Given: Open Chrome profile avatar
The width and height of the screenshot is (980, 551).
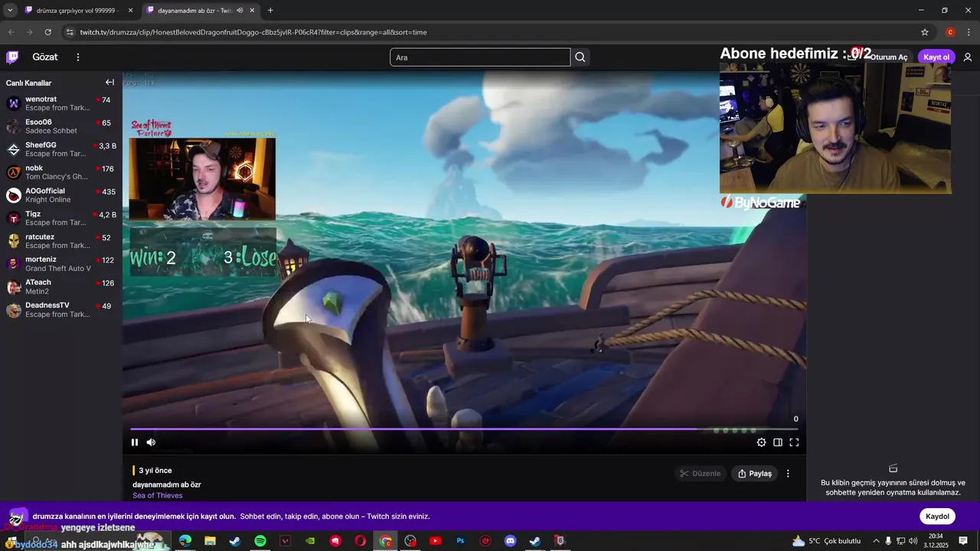Looking at the screenshot, I should tap(950, 32).
